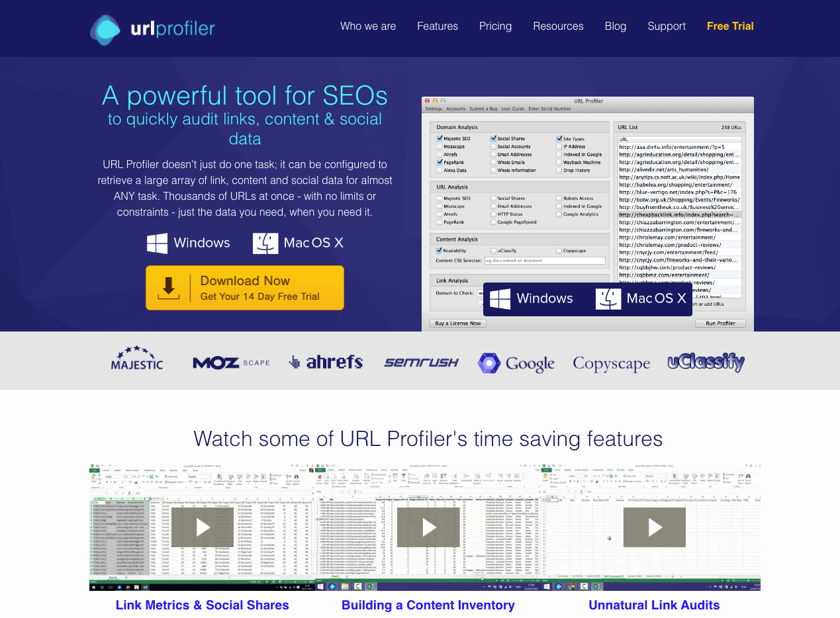Visit the Blog page
This screenshot has width=840, height=618.
click(x=616, y=26)
